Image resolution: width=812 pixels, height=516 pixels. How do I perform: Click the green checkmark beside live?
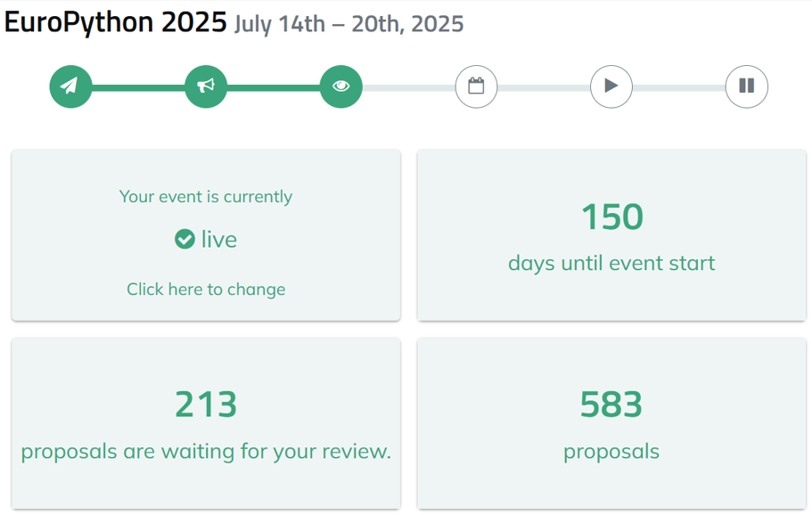(x=185, y=239)
